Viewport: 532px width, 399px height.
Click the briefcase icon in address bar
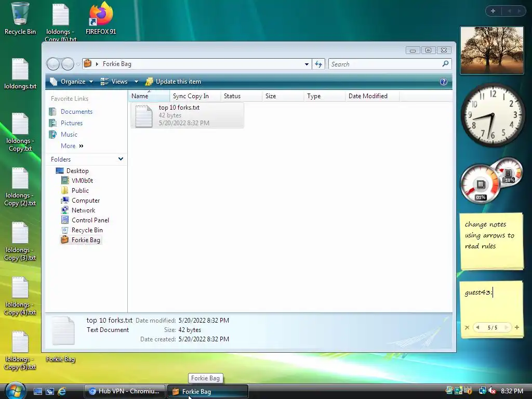tap(87, 63)
